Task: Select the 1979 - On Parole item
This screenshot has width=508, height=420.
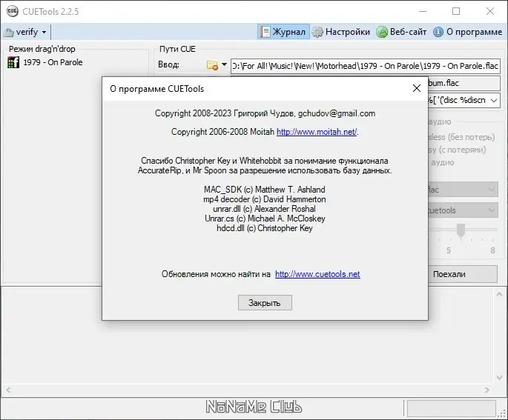Action: click(53, 62)
